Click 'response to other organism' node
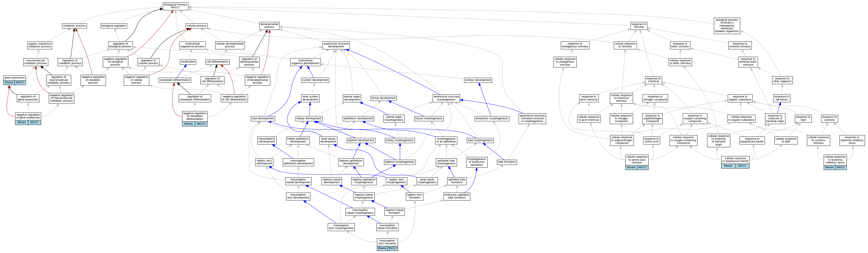Image resolution: width=868 pixels, height=253 pixels. tap(782, 80)
